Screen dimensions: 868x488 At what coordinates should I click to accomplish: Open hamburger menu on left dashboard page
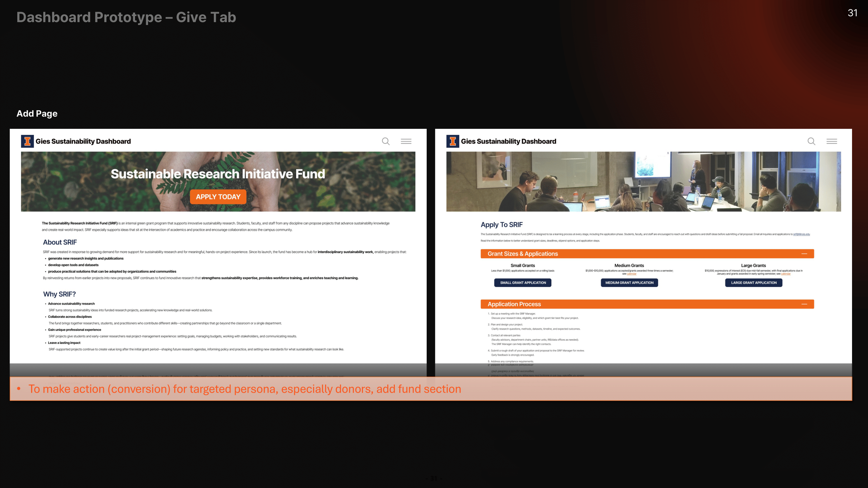406,141
